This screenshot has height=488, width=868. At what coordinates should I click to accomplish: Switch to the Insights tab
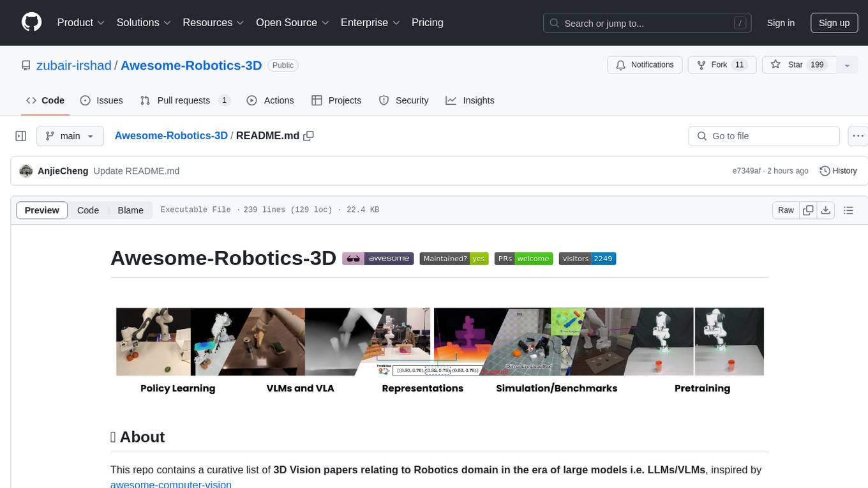tap(470, 100)
